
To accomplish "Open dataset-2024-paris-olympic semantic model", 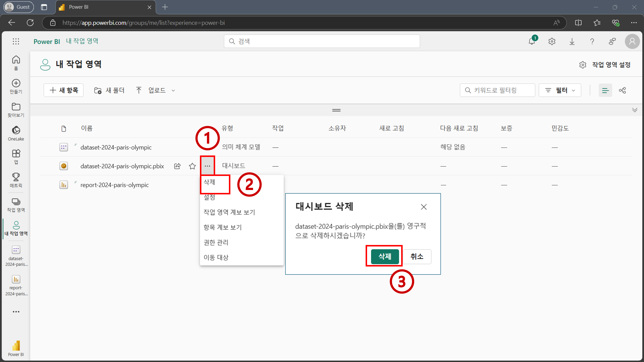I will pyautogui.click(x=116, y=147).
